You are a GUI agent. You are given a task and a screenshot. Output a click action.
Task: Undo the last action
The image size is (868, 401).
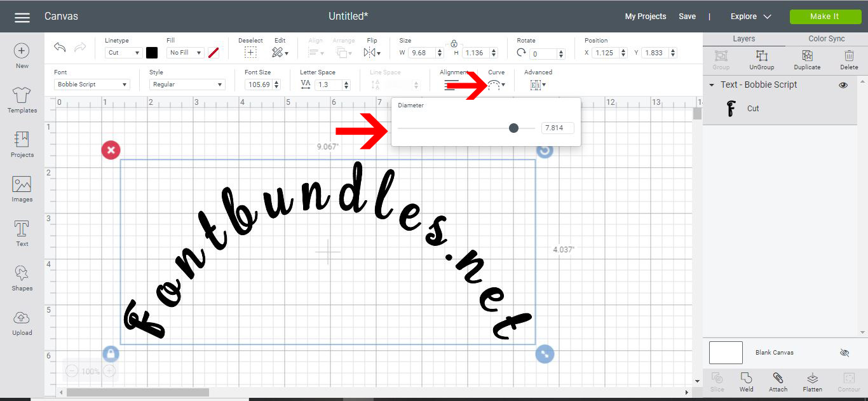60,48
